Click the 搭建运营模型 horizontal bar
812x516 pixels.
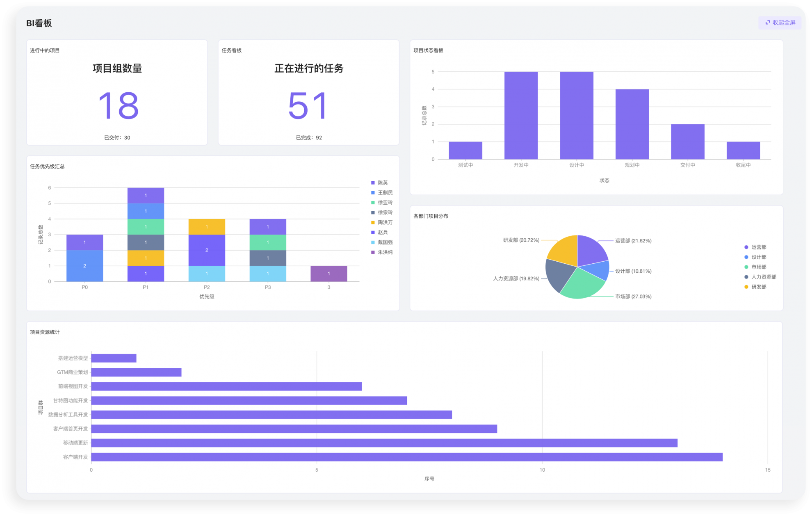click(x=114, y=358)
